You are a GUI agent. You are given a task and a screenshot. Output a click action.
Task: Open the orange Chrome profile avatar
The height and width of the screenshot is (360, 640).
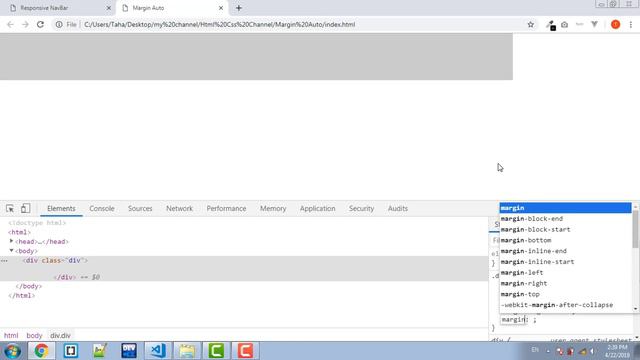coord(616,24)
